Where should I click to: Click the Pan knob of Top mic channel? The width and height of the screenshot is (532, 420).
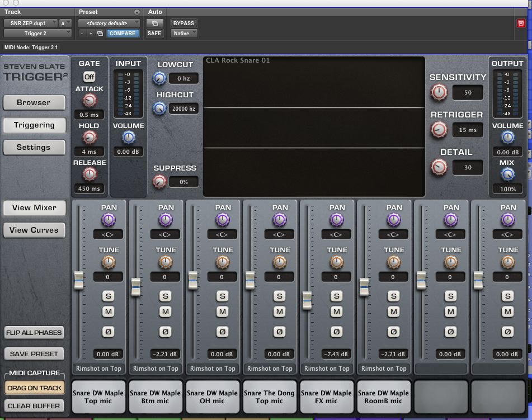[x=109, y=220]
